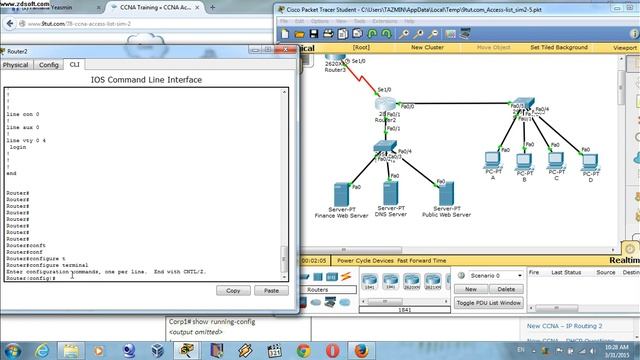Click the switch connected to the PCs
Screen dimensions: 640x360
(x=523, y=102)
